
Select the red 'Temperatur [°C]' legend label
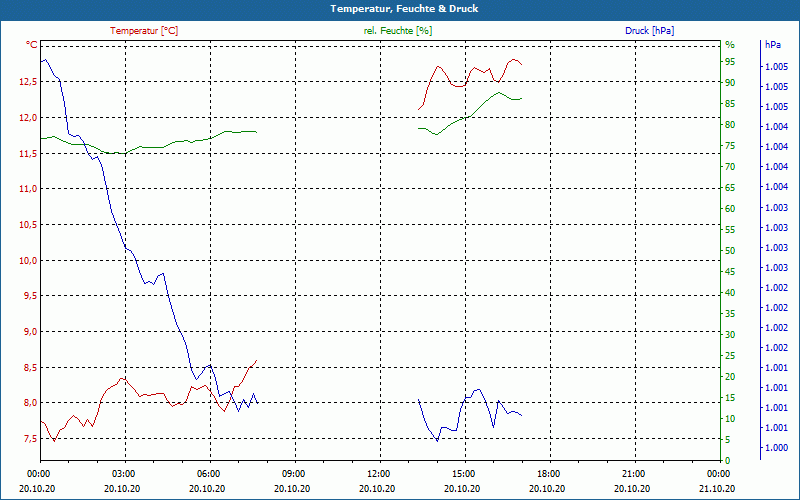(144, 31)
